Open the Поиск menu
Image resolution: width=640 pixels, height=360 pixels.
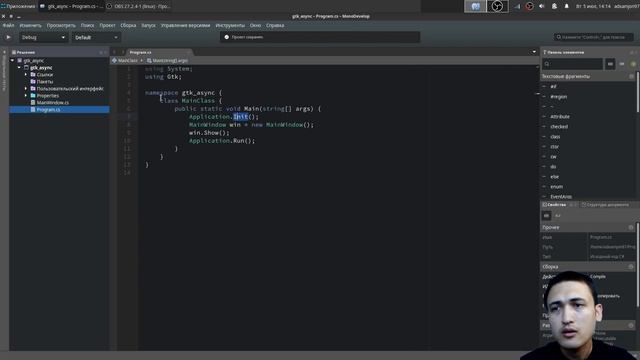pyautogui.click(x=87, y=25)
